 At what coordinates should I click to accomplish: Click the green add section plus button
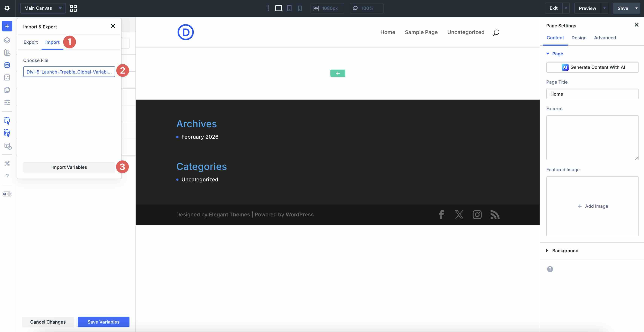pos(338,74)
